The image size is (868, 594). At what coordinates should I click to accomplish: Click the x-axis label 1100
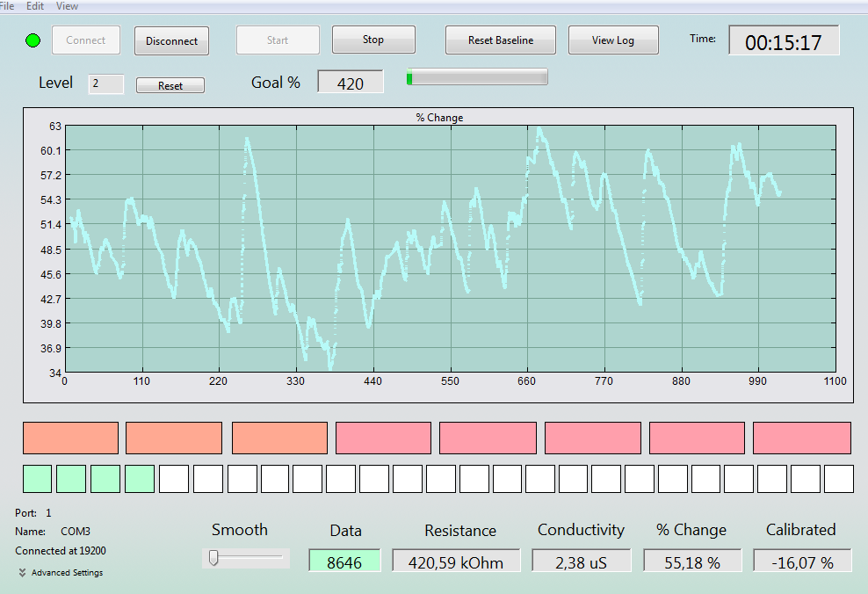(x=835, y=380)
